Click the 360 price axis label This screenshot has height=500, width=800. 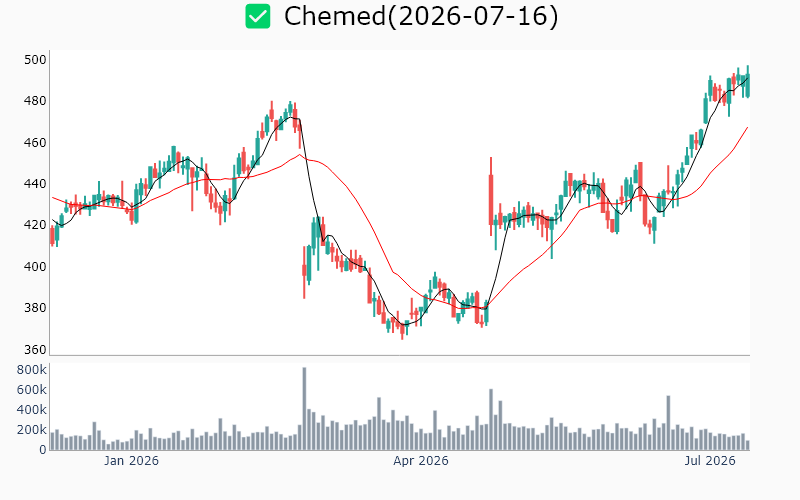pos(35,349)
